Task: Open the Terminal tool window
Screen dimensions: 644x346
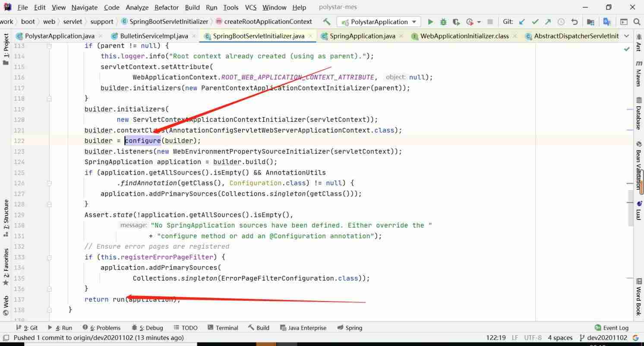Action: 223,327
